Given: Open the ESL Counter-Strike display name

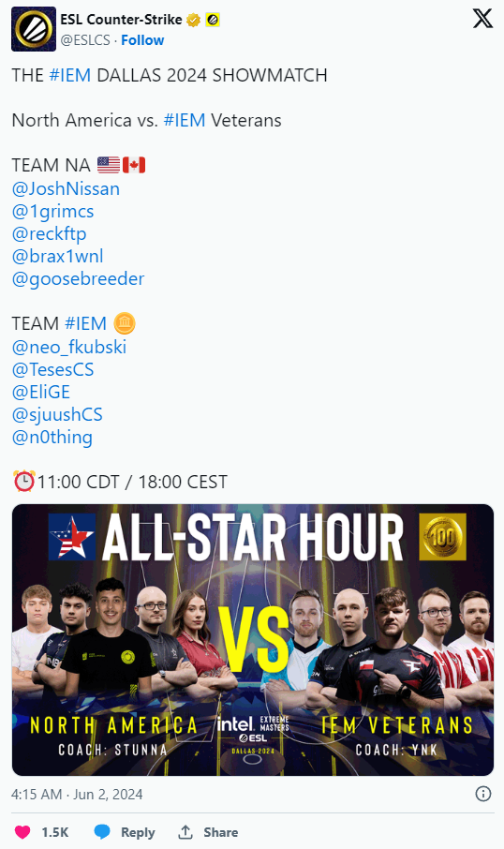Looking at the screenshot, I should tap(121, 20).
